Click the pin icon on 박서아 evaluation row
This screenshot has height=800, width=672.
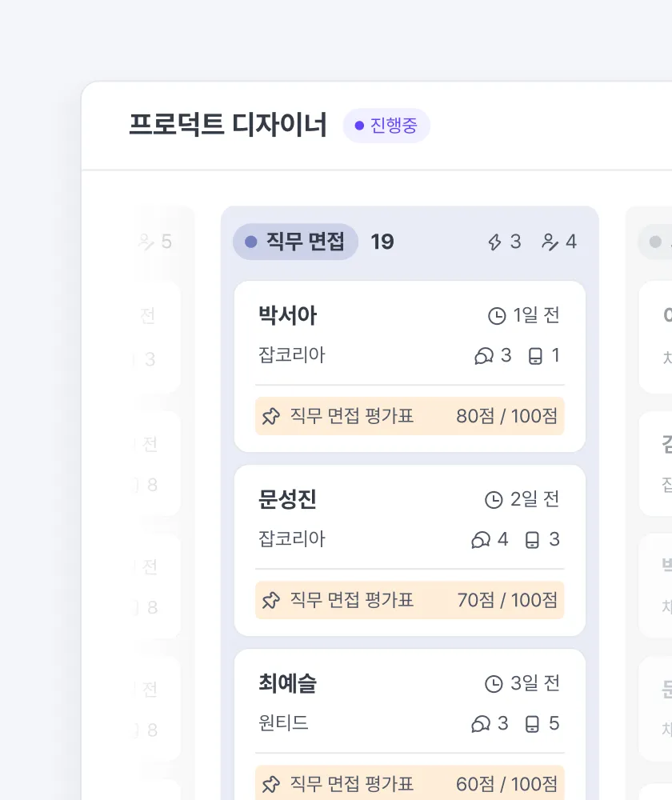[271, 416]
